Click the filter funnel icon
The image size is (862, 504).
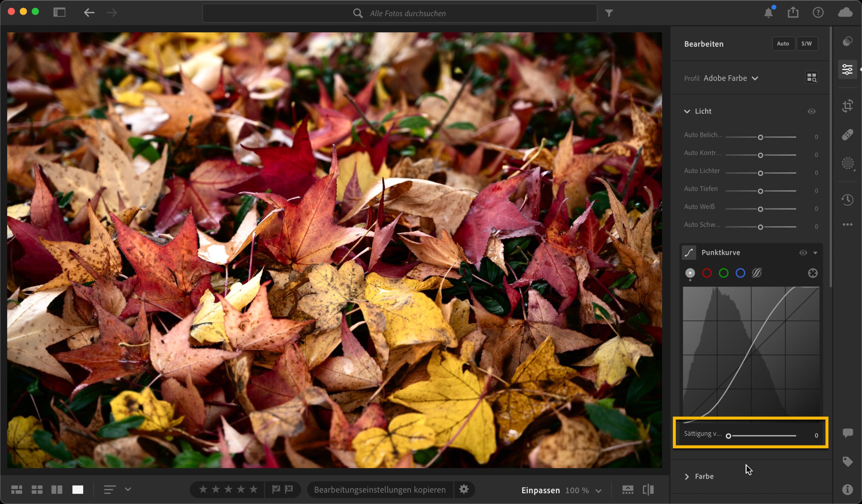tap(609, 13)
